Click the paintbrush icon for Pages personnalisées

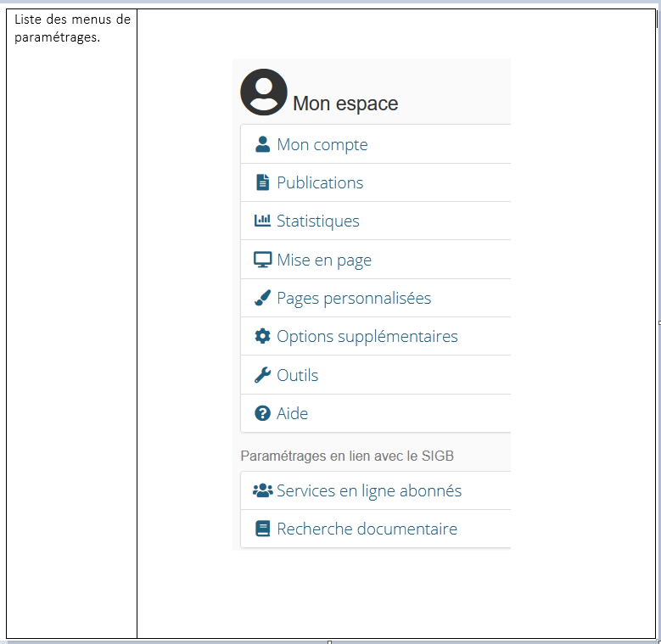[x=262, y=299]
